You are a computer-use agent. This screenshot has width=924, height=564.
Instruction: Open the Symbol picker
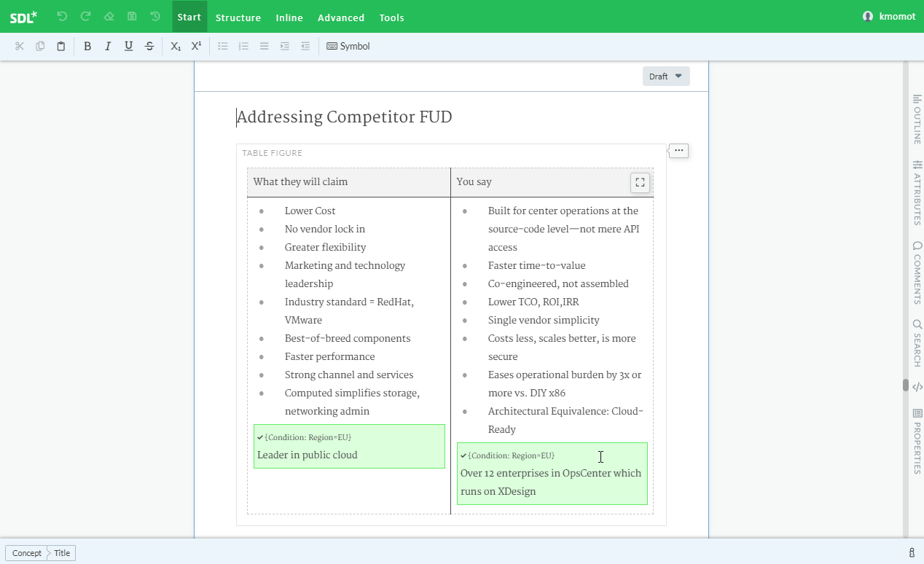[x=348, y=46]
